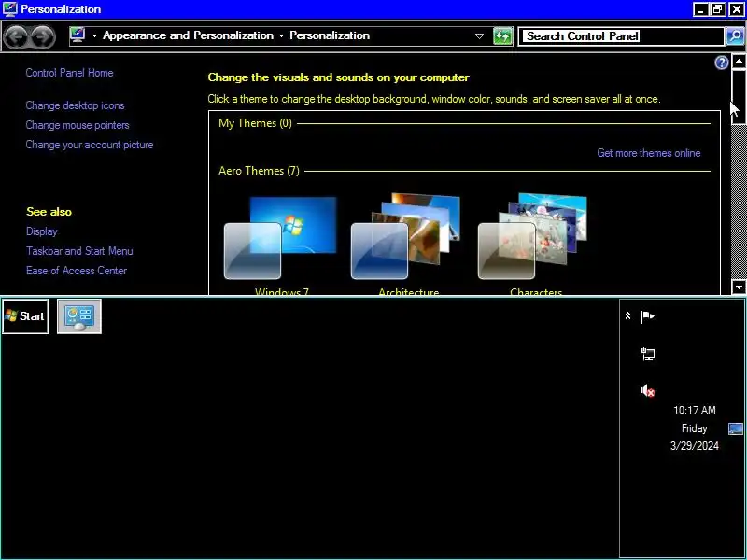
Task: Open Taskbar and Start Menu link
Action: 79,251
